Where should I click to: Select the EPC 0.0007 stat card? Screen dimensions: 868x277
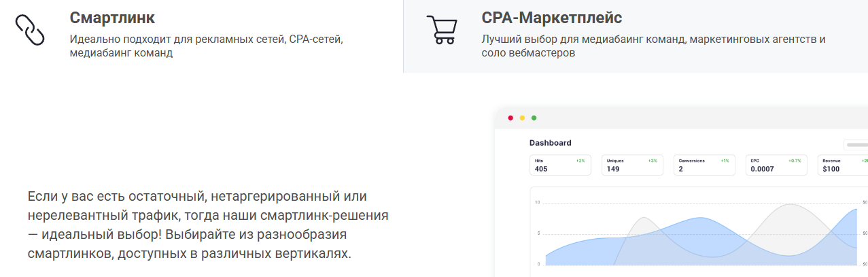776,165
